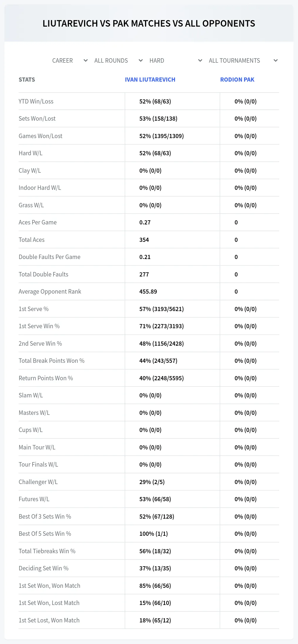Open Ivan Liutarevich player link
The height and width of the screenshot is (644, 298).
pyautogui.click(x=150, y=80)
